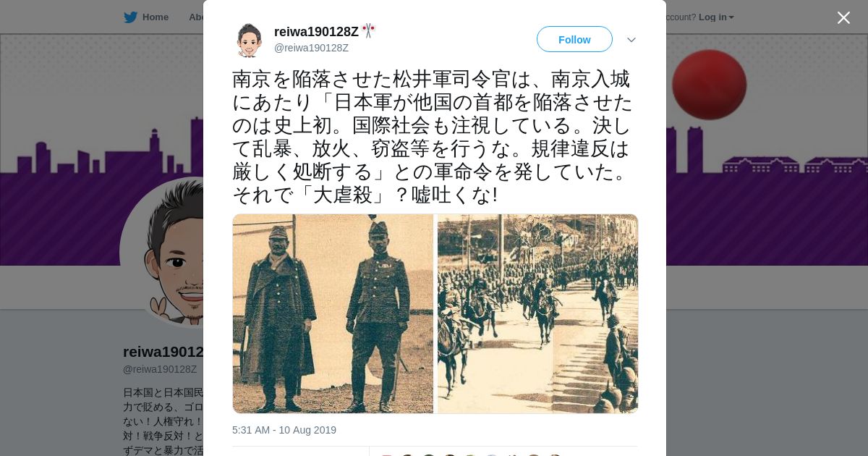Open the About menu item in top bar
Image resolution: width=868 pixels, height=456 pixels.
[x=196, y=17]
